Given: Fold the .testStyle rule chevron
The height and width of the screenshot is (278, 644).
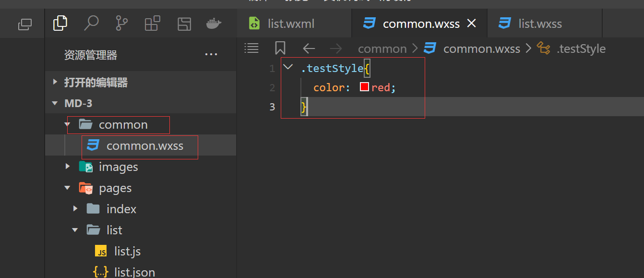Looking at the screenshot, I should 288,67.
